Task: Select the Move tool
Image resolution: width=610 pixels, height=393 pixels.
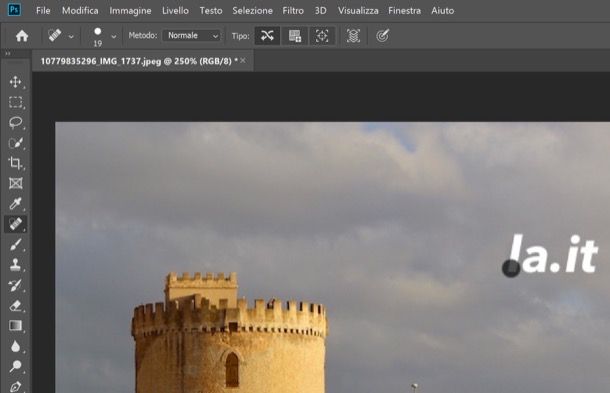Action: pyautogui.click(x=16, y=82)
